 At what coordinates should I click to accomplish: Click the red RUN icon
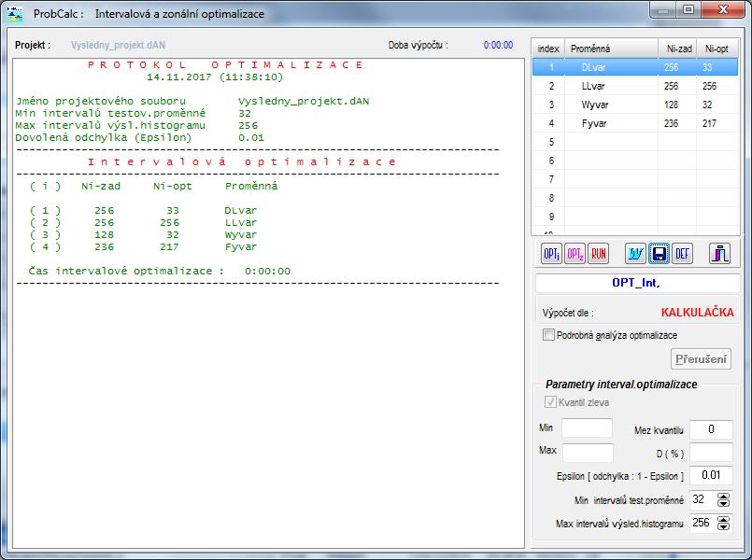[x=598, y=254]
